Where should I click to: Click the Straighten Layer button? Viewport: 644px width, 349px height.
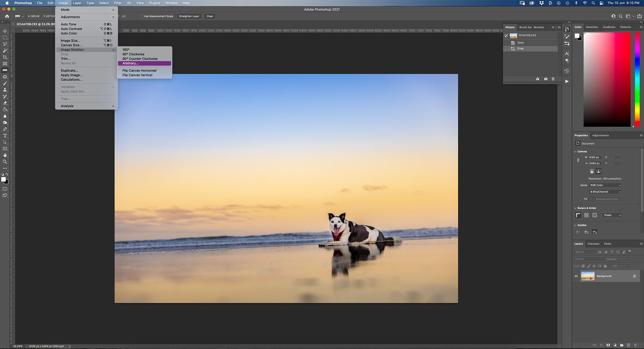pos(189,16)
